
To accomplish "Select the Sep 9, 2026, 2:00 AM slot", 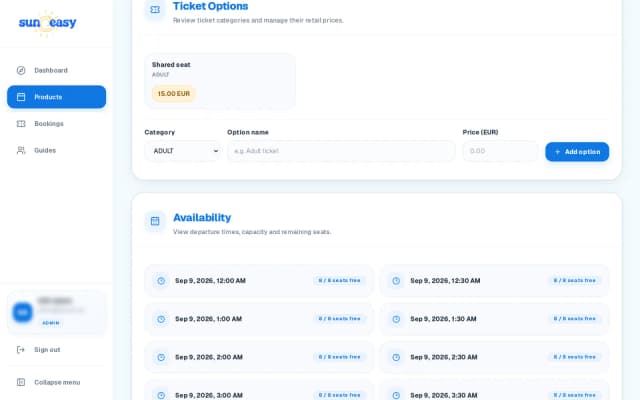I will pyautogui.click(x=259, y=358).
